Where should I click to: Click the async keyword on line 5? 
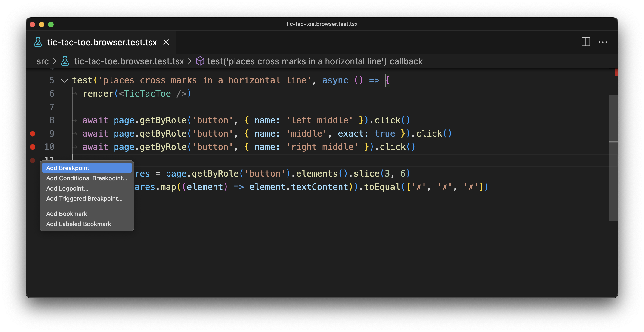coord(335,80)
